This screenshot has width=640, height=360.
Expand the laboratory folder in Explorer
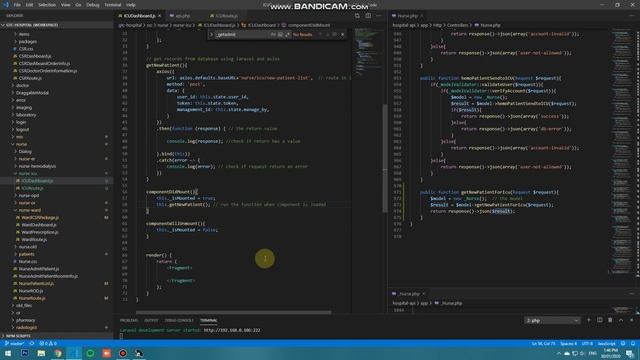click(x=26, y=115)
